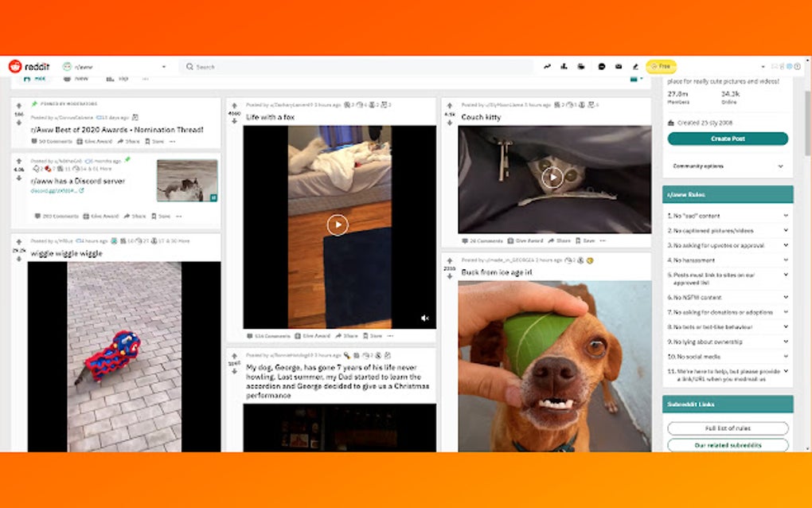The height and width of the screenshot is (508, 812).
Task: Unmute the fox video
Action: pos(424,318)
